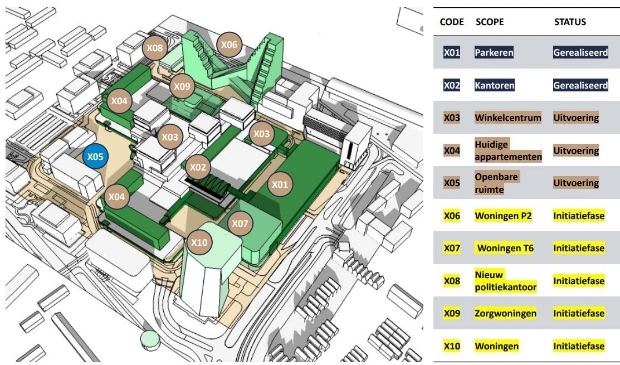Click the blue X05 map marker
Screen dimensions: 620x365
tap(95, 156)
